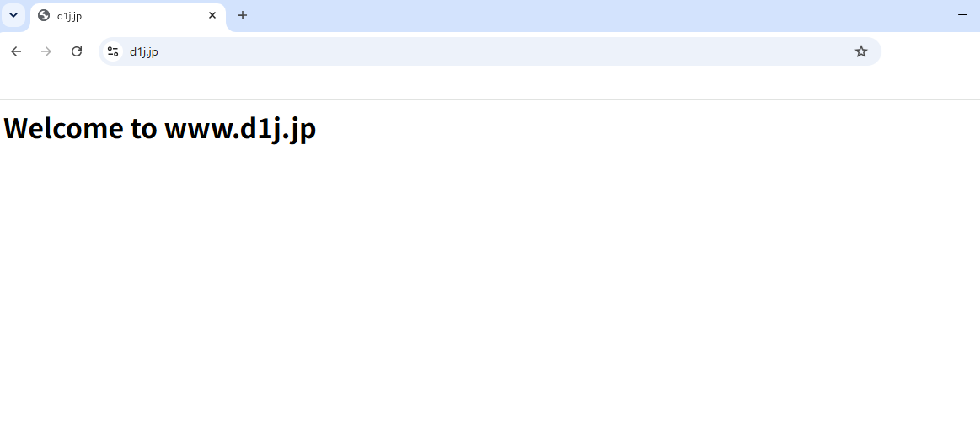Open the tab search chevron dropdown

13,15
